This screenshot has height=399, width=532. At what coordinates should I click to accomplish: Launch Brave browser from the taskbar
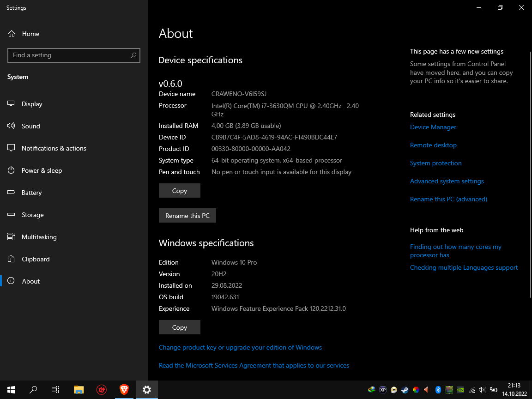[x=124, y=390]
